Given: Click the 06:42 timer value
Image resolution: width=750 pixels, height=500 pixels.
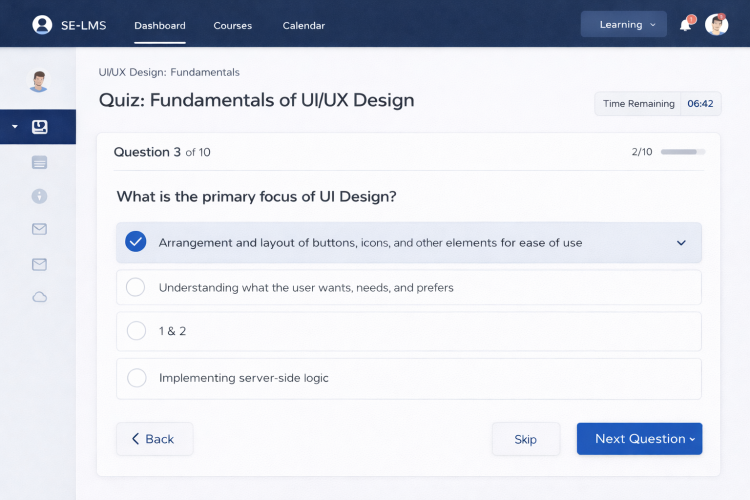Looking at the screenshot, I should (700, 104).
